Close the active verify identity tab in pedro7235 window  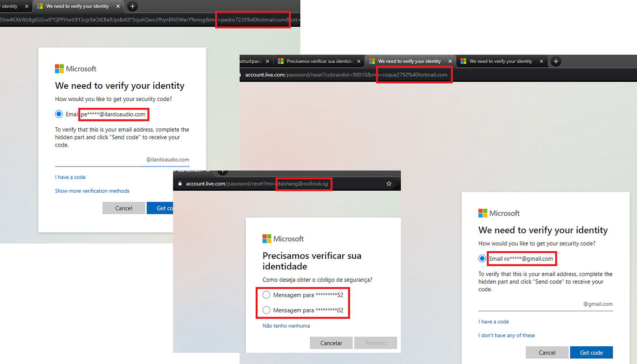point(118,6)
